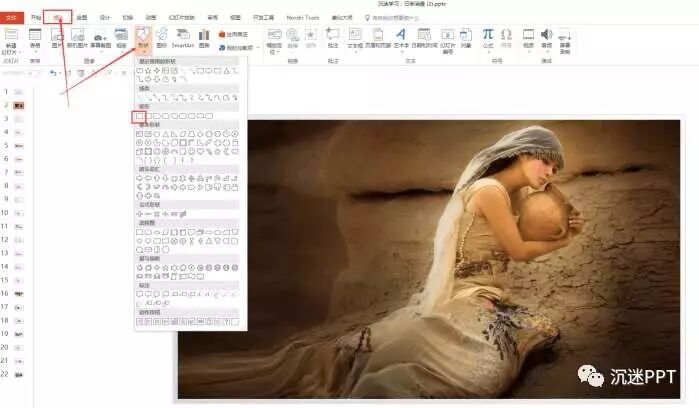Image resolution: width=699 pixels, height=408 pixels.
Task: Open the Office Store add-ins
Action: pos(233,34)
